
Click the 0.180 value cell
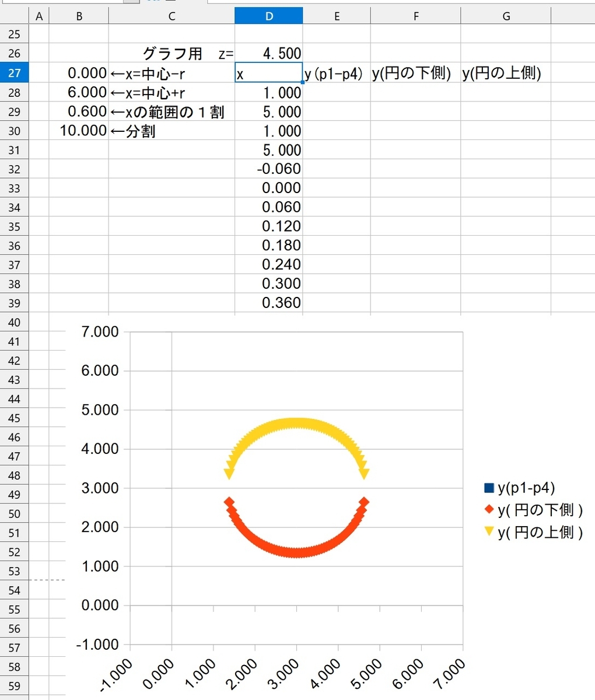pyautogui.click(x=268, y=246)
